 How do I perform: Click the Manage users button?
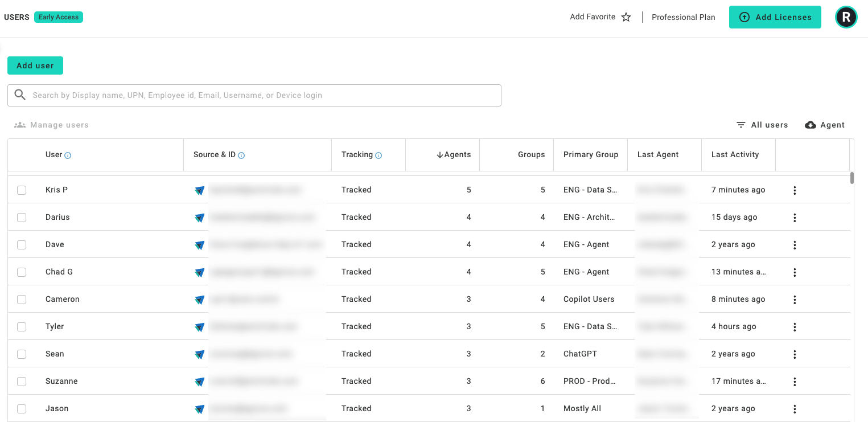pyautogui.click(x=51, y=125)
